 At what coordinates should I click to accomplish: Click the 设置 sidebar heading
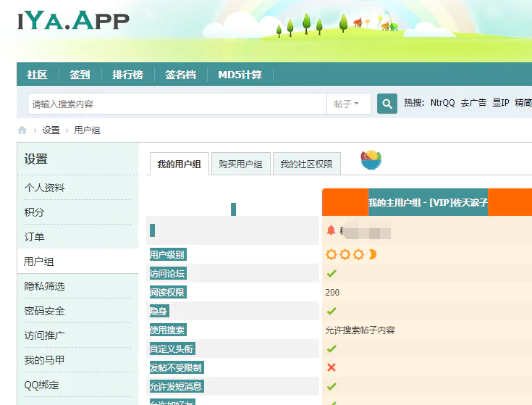(x=35, y=159)
